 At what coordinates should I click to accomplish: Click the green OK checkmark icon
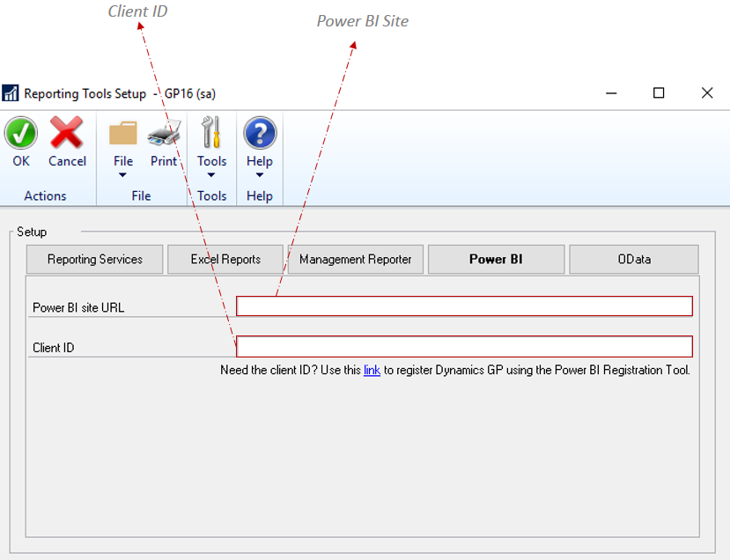pos(21,133)
